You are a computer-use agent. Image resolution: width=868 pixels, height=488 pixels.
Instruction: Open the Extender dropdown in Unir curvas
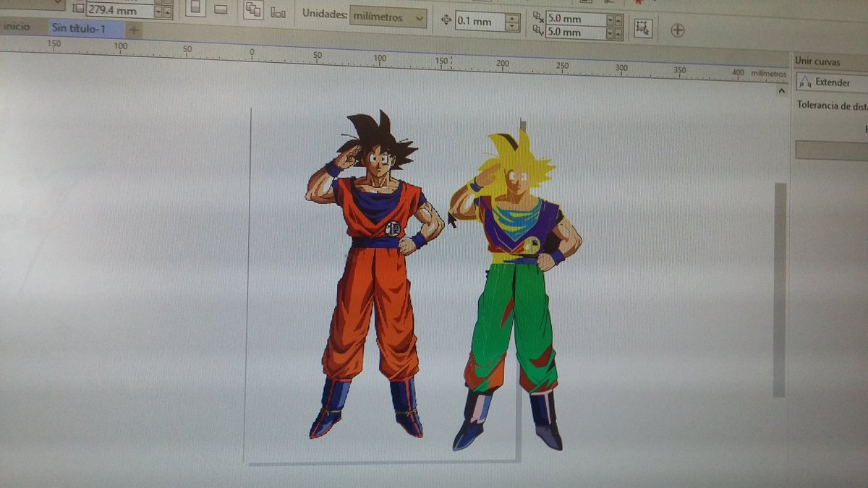click(x=832, y=82)
